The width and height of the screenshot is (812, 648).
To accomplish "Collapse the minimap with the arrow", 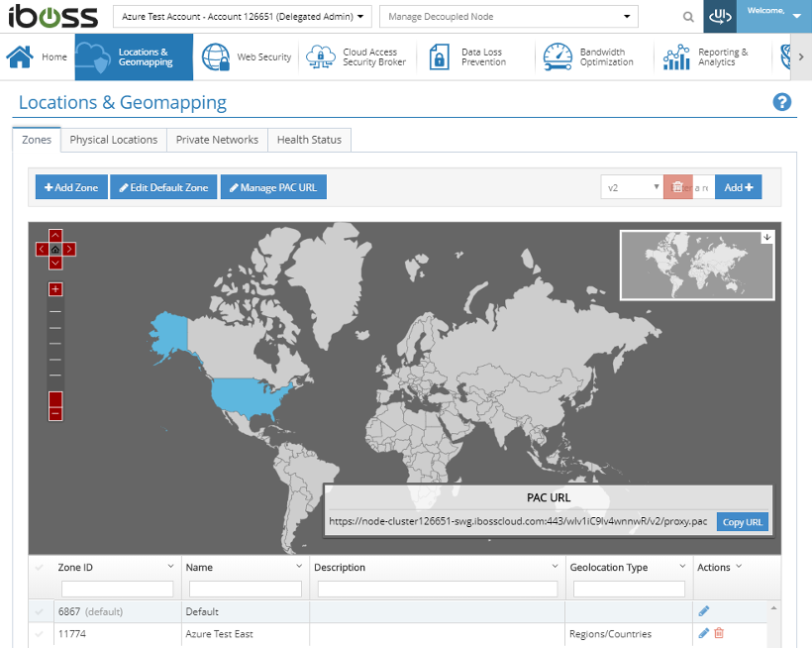I will pos(767,237).
